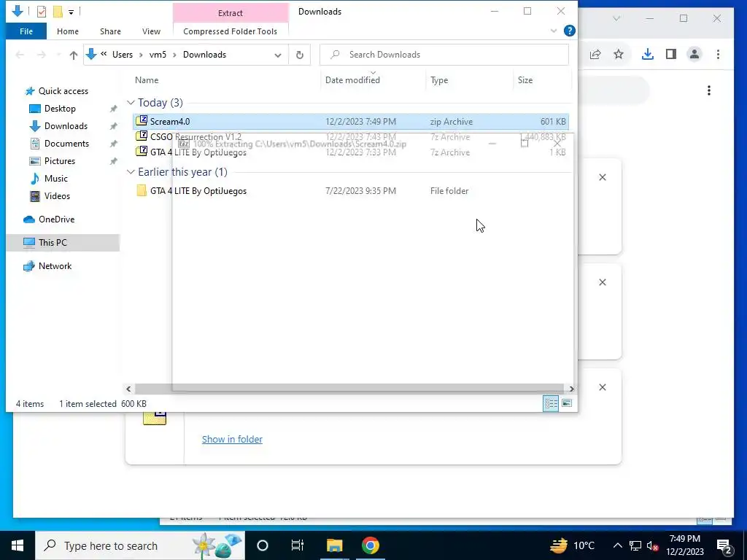Open the Downloads page three-dot menu

[x=709, y=90]
